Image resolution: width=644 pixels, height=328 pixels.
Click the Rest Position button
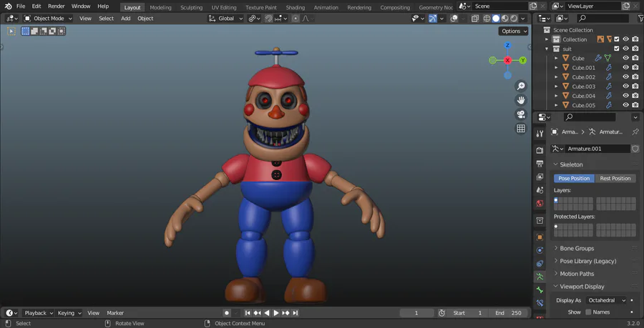tap(615, 179)
